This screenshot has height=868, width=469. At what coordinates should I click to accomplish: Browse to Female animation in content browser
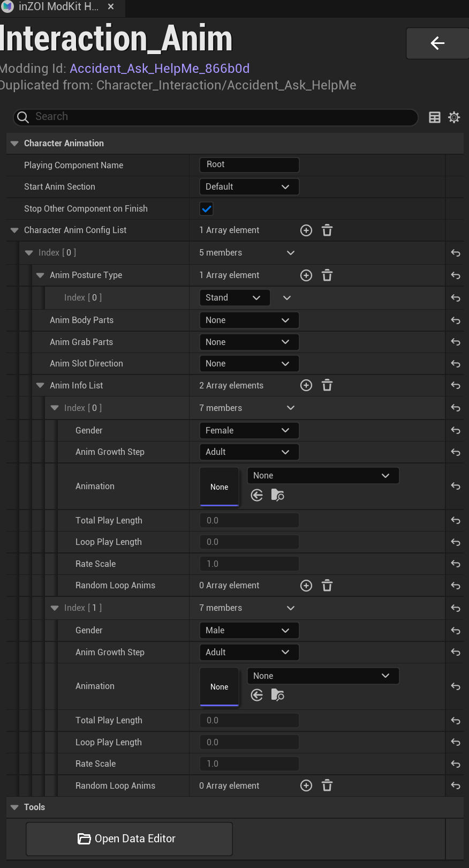[x=278, y=495]
